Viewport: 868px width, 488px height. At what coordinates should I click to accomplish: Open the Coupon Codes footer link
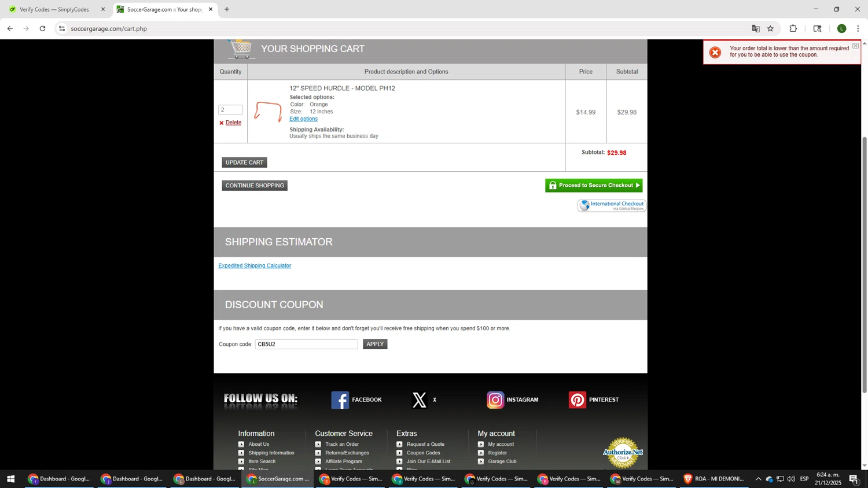click(x=423, y=453)
